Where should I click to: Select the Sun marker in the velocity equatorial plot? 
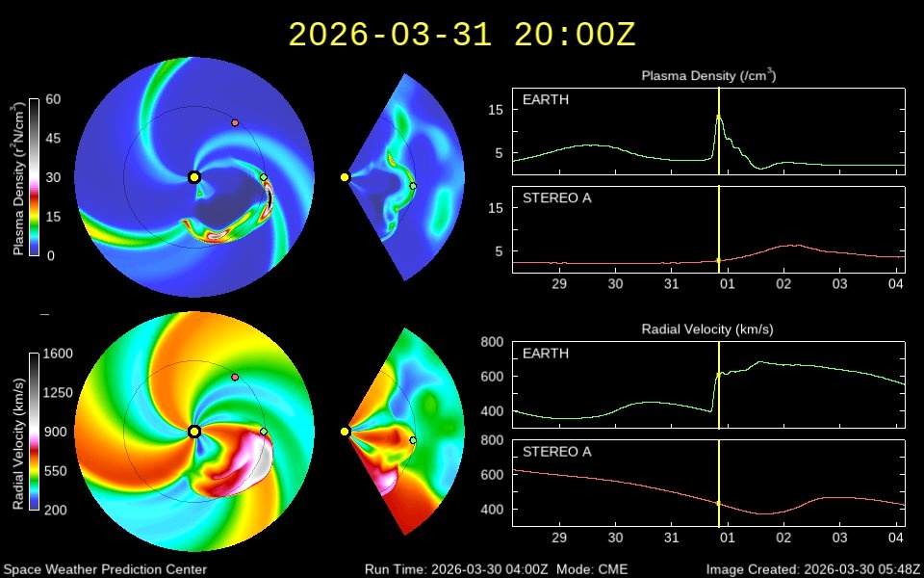(194, 432)
